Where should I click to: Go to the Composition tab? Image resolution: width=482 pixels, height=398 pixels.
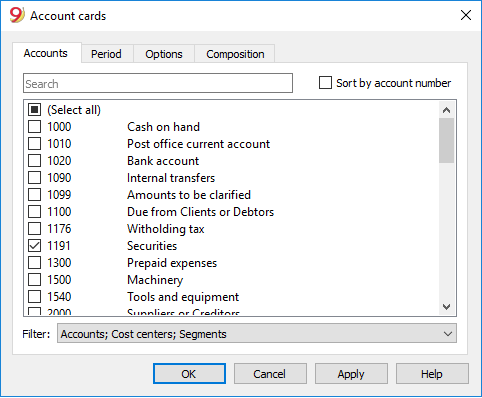(x=235, y=54)
